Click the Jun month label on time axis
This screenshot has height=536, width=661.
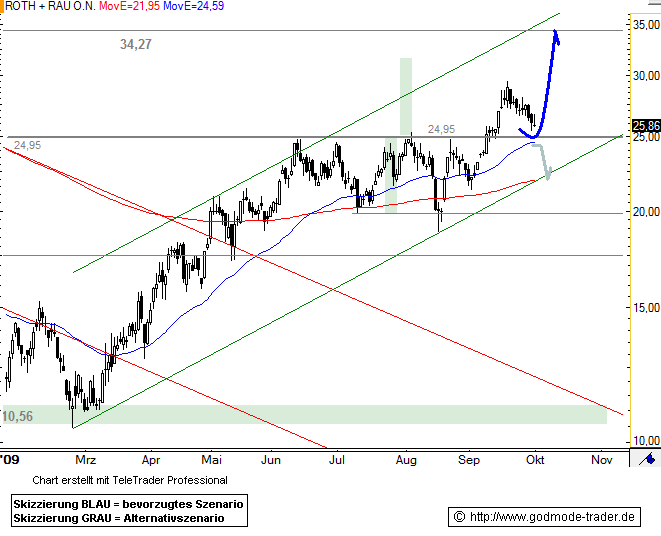click(x=271, y=460)
